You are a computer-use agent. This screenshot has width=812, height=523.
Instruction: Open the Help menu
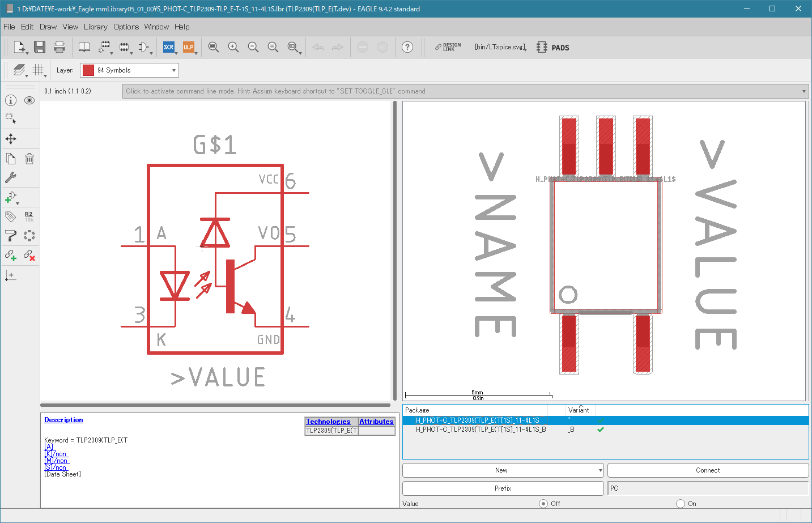click(x=182, y=27)
